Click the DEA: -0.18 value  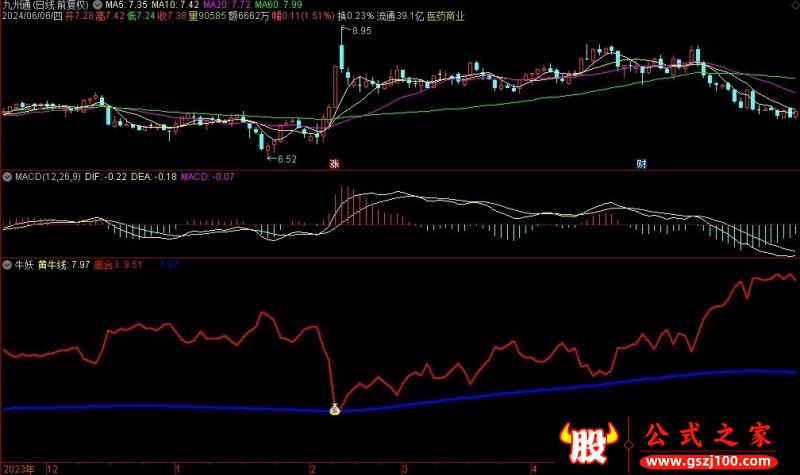(x=154, y=177)
